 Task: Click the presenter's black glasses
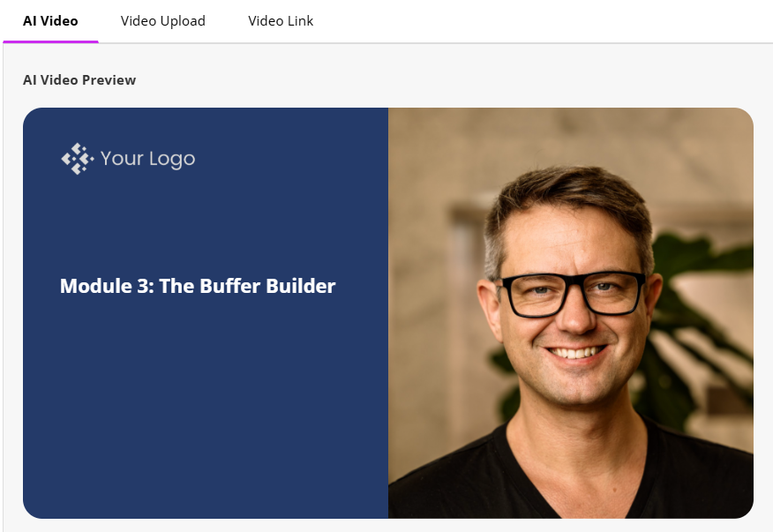point(572,294)
